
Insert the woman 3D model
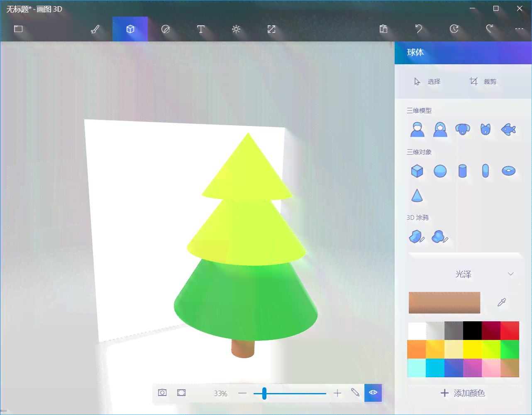[x=440, y=129]
